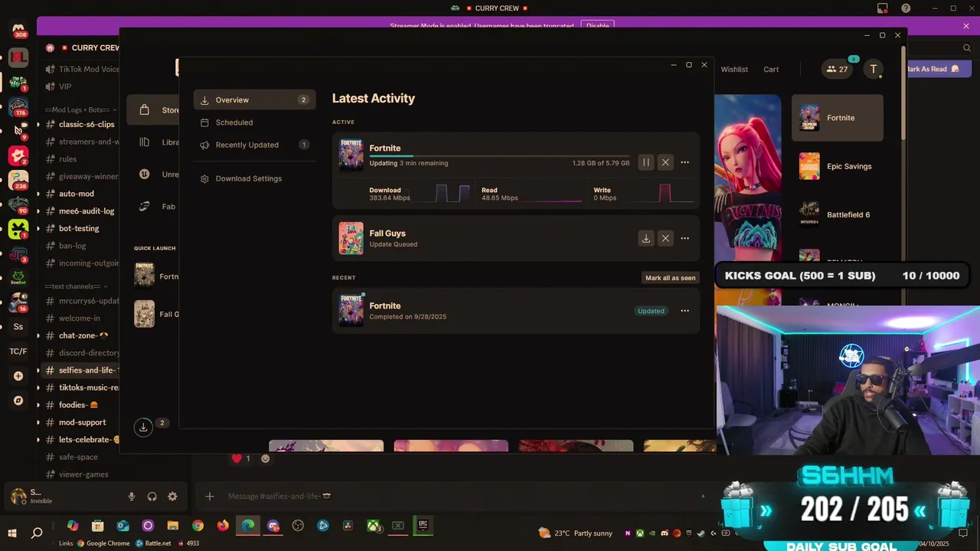980x551 pixels.
Task: Select Epic Savings in store carousel list
Action: (x=838, y=166)
